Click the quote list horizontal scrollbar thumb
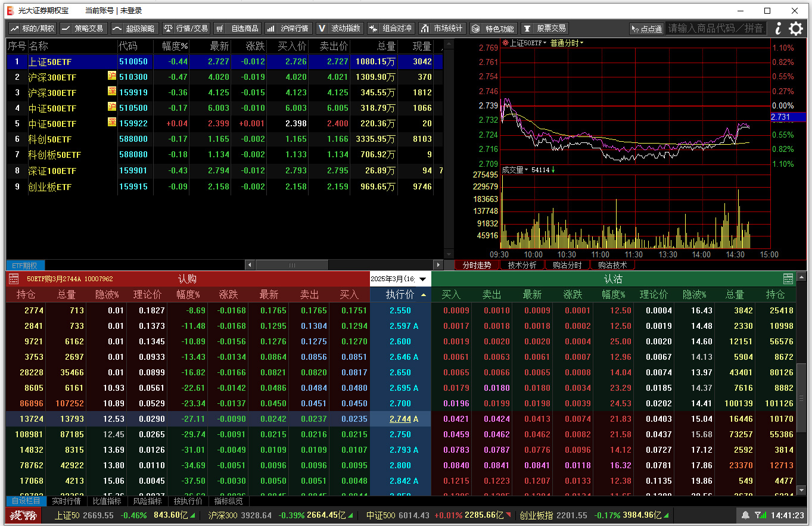The height and width of the screenshot is (526, 812). click(291, 265)
